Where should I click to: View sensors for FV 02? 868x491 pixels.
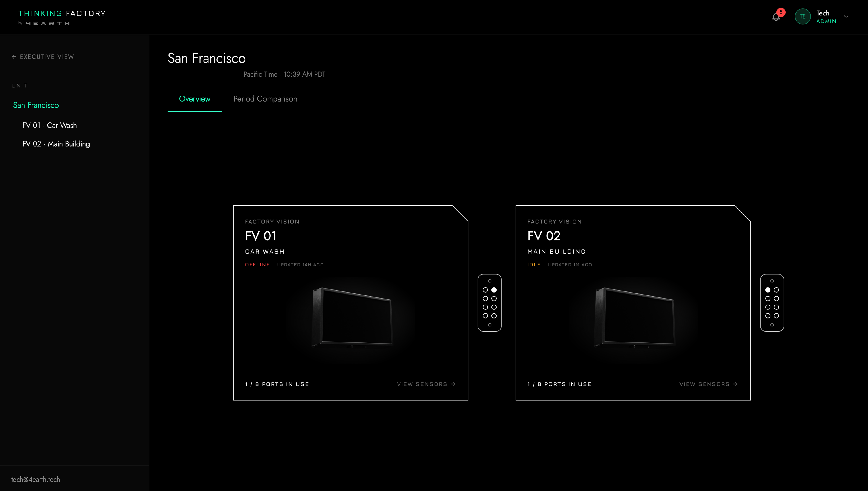click(x=709, y=384)
